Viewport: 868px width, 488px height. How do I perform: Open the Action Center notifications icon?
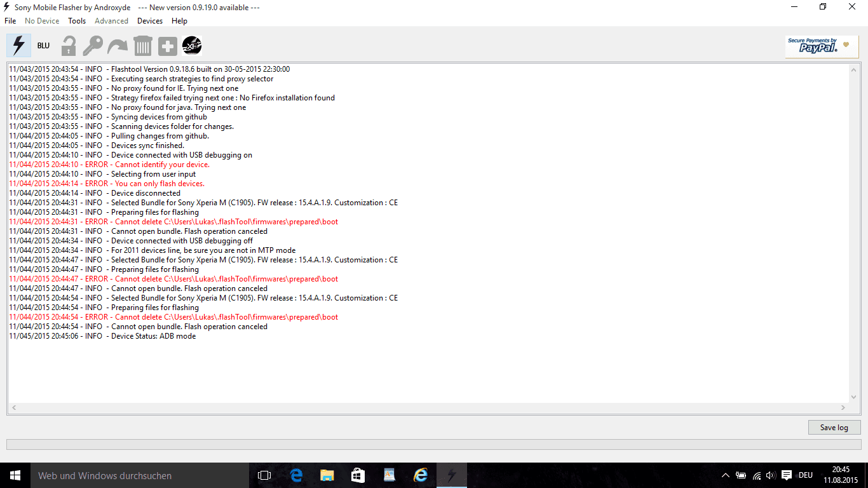click(x=787, y=475)
